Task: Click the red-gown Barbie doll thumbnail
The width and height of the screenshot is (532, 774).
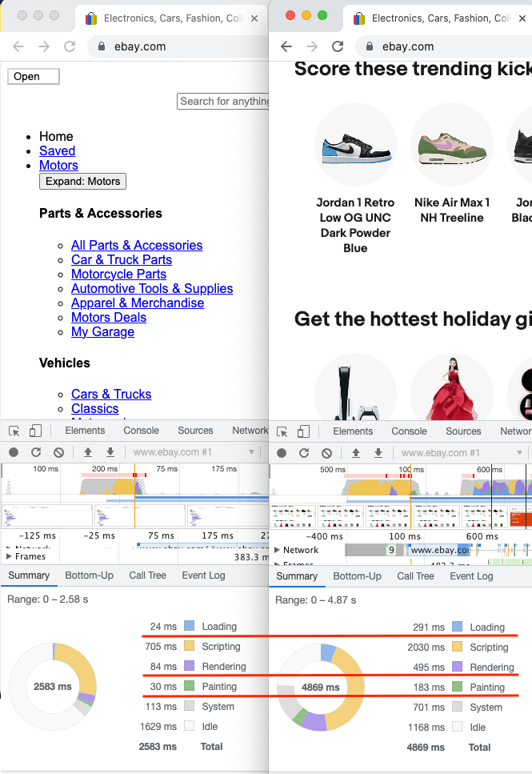Action: [451, 387]
